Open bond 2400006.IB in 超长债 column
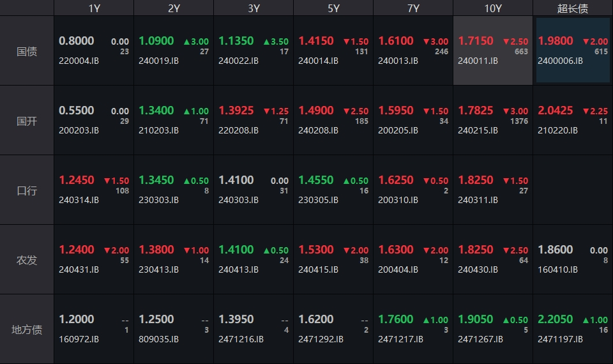This screenshot has height=364, width=613. coord(560,61)
